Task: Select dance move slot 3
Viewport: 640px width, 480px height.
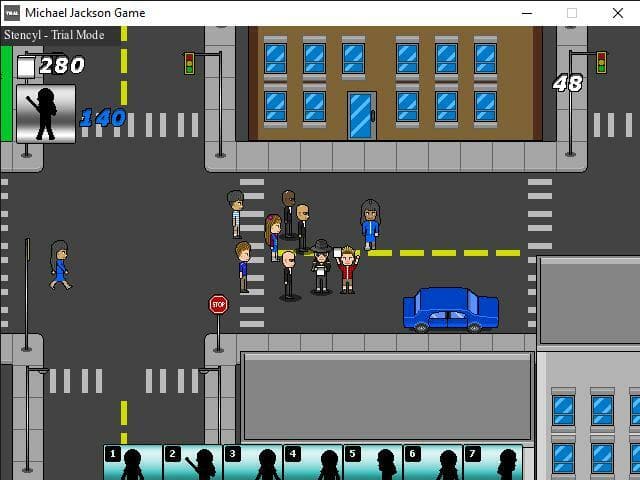Action: [x=253, y=462]
